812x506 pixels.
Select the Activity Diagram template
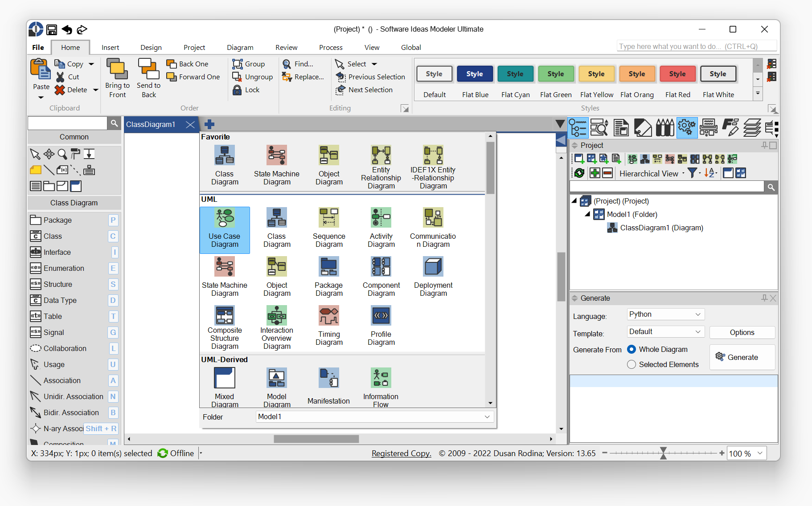tap(381, 228)
